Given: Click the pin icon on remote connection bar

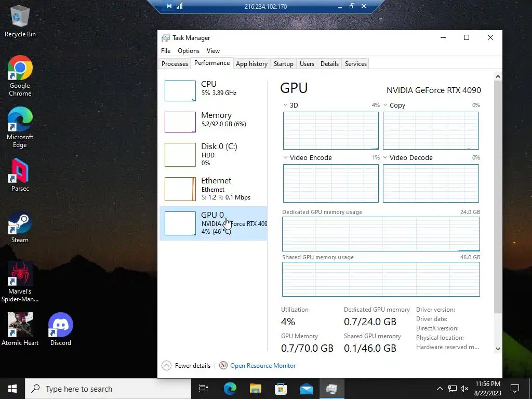Looking at the screenshot, I should (x=169, y=6).
